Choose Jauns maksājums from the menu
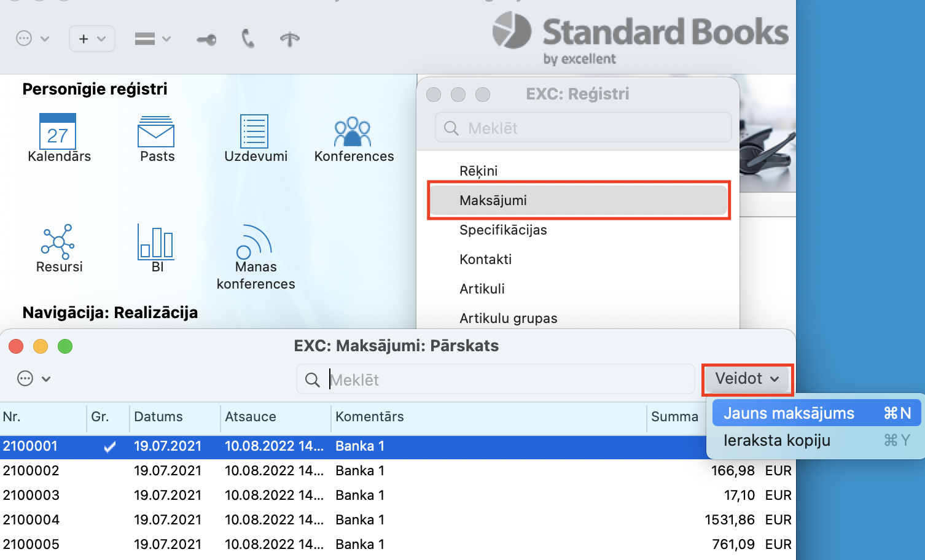Screen dimensions: 925x560 (789, 413)
